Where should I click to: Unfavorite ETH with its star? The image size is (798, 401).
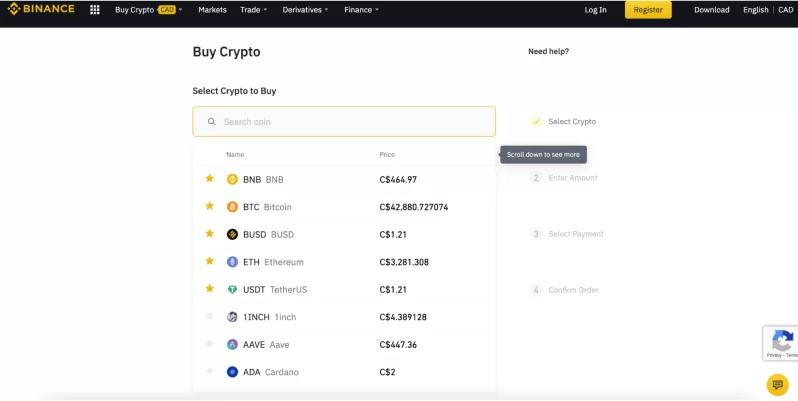[x=209, y=261]
